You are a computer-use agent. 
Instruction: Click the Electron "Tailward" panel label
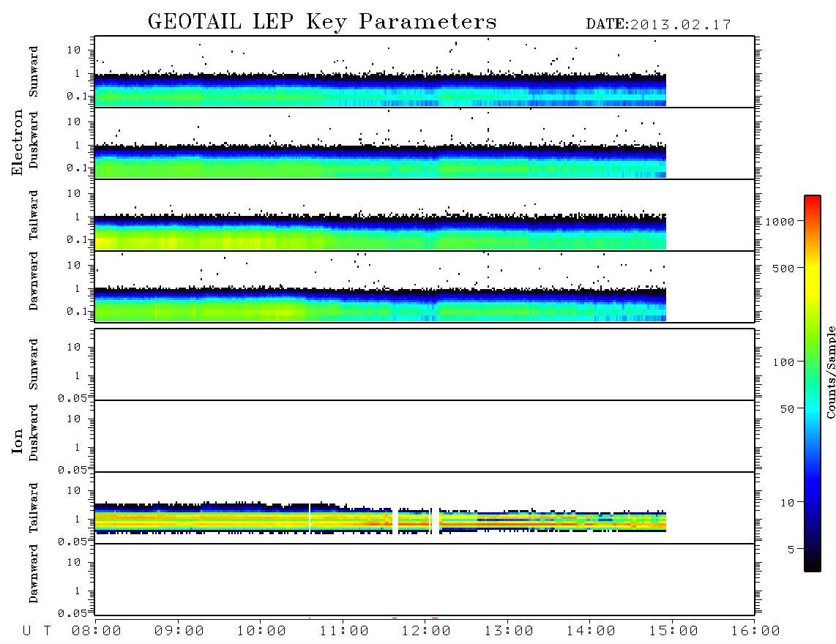click(x=34, y=215)
